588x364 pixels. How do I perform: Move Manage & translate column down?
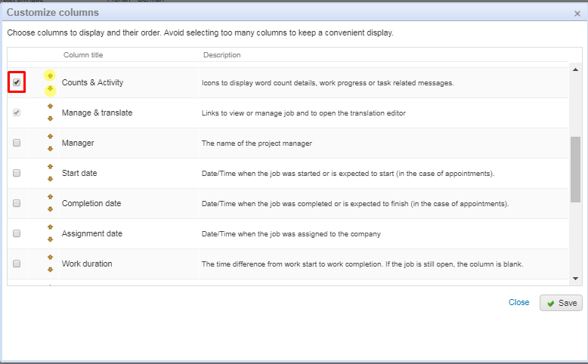tap(50, 119)
